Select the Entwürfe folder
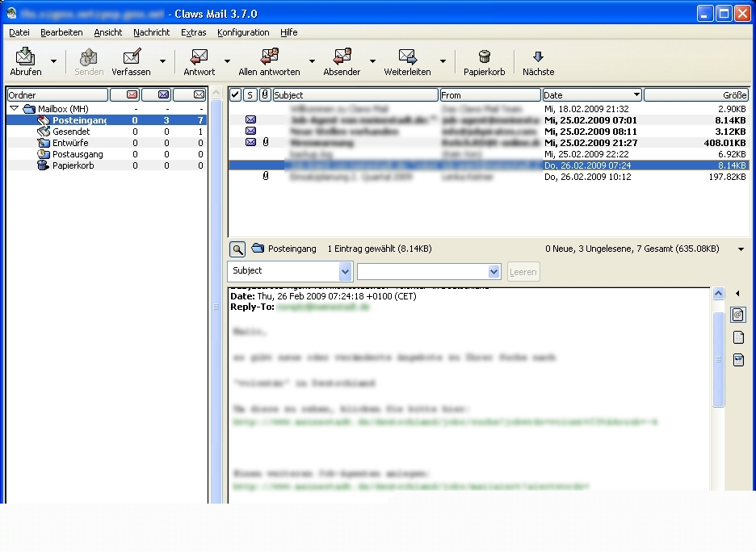 pyautogui.click(x=70, y=143)
